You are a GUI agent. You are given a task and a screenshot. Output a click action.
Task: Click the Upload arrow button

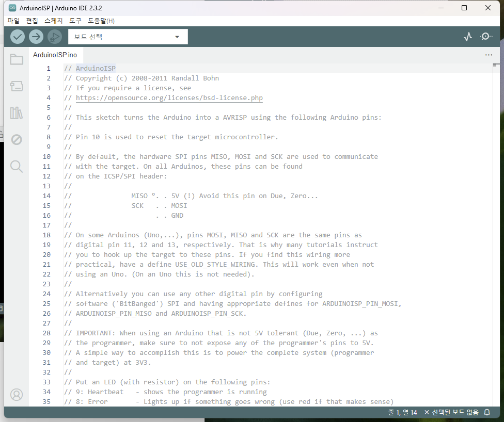(x=36, y=37)
